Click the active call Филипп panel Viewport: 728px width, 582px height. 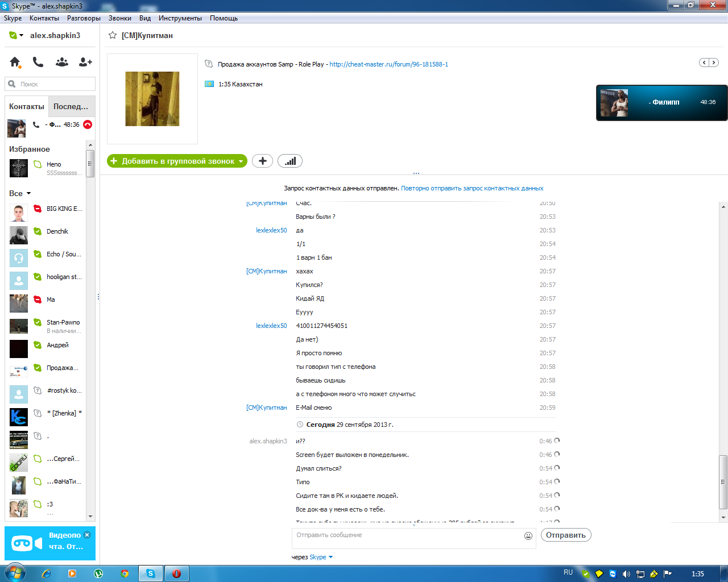point(661,103)
